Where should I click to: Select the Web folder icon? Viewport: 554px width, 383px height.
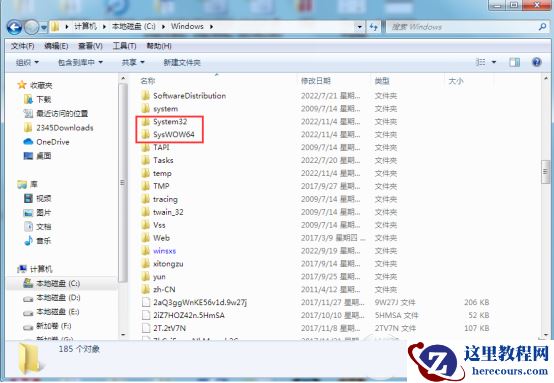pyautogui.click(x=145, y=238)
